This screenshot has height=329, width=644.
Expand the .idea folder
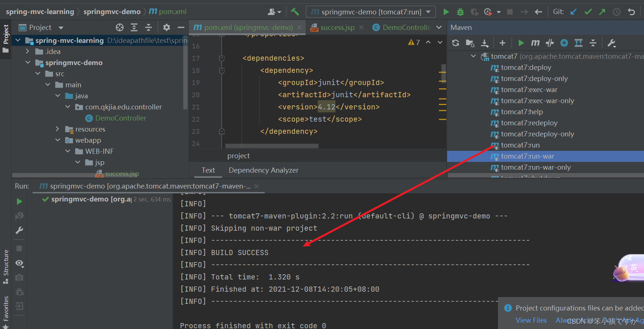(27, 51)
